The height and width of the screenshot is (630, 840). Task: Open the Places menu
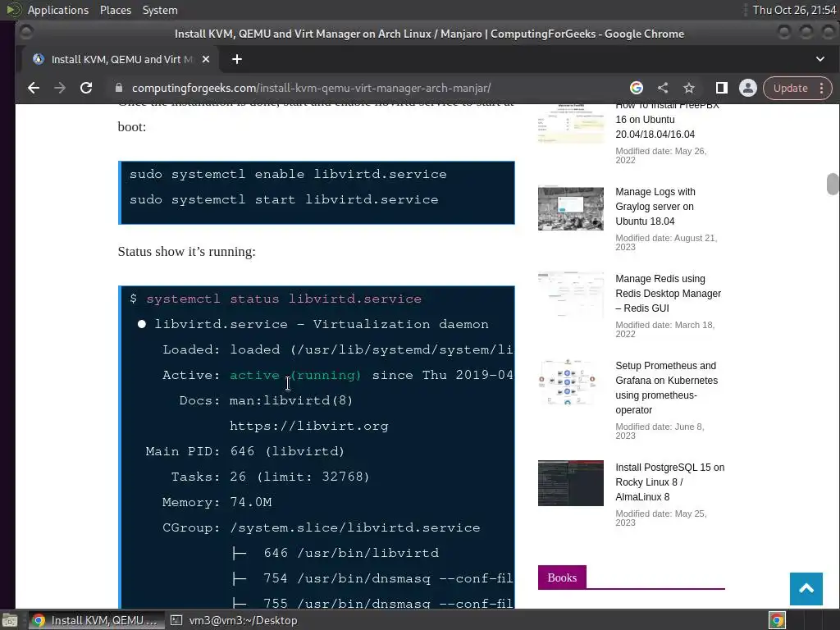tap(116, 10)
